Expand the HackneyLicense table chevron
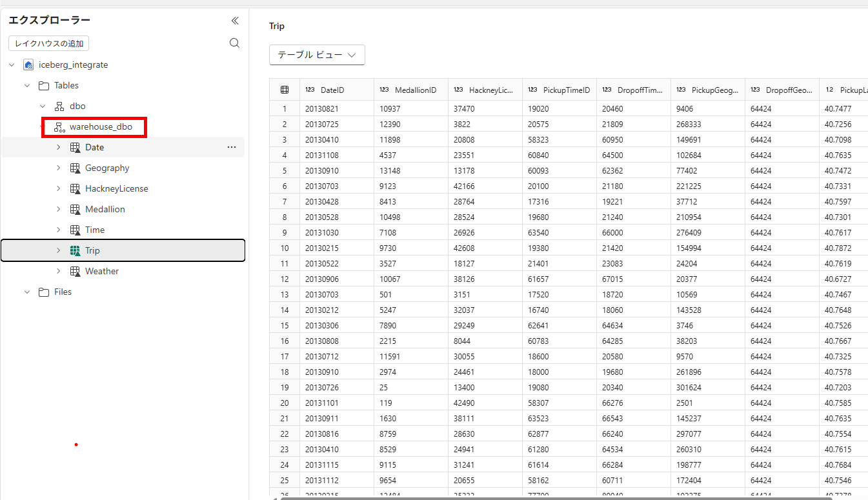This screenshot has height=500, width=868. click(58, 188)
